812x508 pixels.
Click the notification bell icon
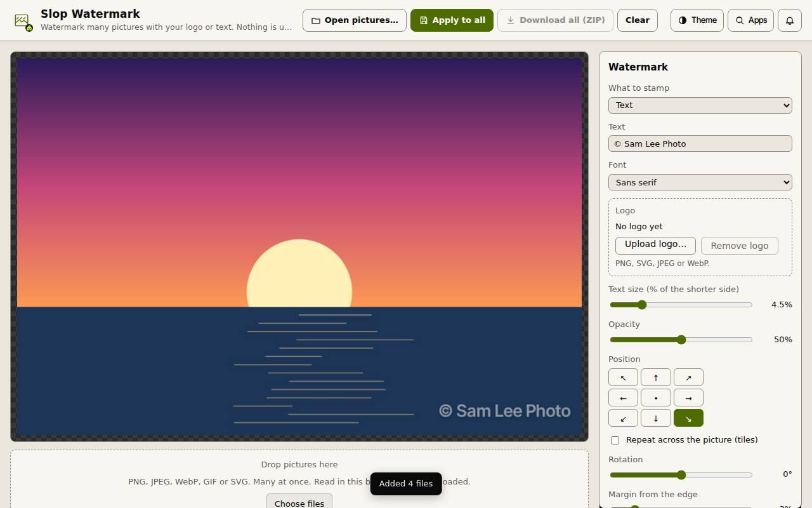[x=789, y=20]
